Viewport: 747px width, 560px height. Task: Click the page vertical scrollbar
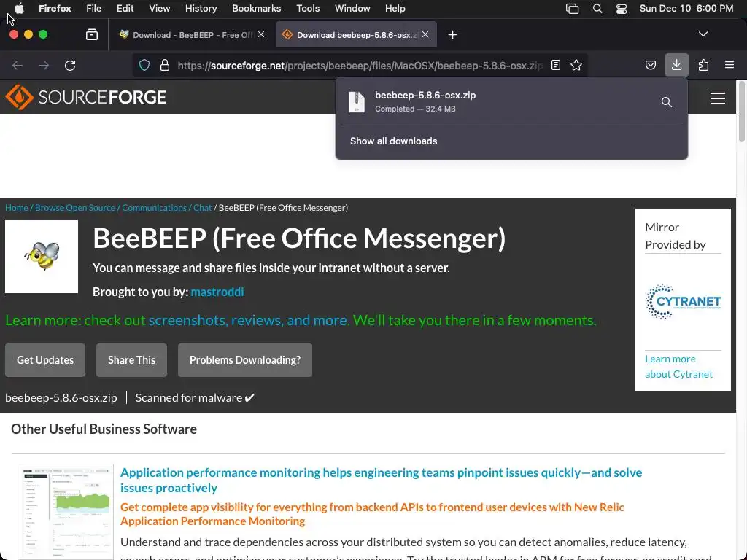pyautogui.click(x=741, y=112)
